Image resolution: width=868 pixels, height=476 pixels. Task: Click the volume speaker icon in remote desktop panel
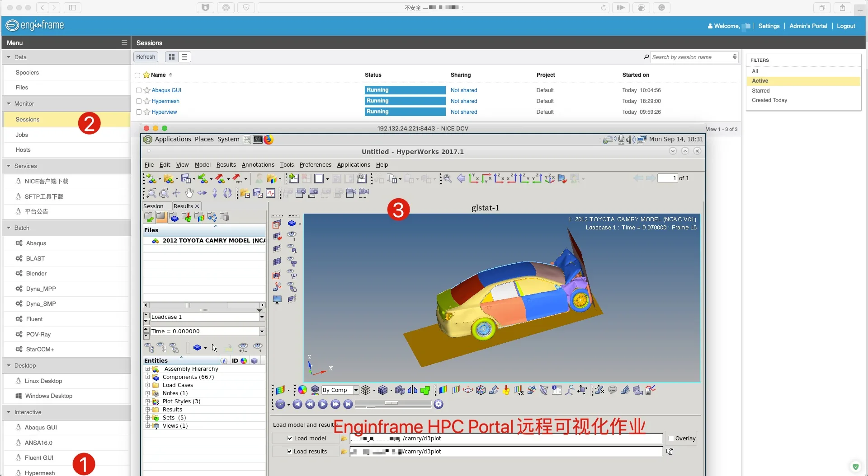point(631,140)
